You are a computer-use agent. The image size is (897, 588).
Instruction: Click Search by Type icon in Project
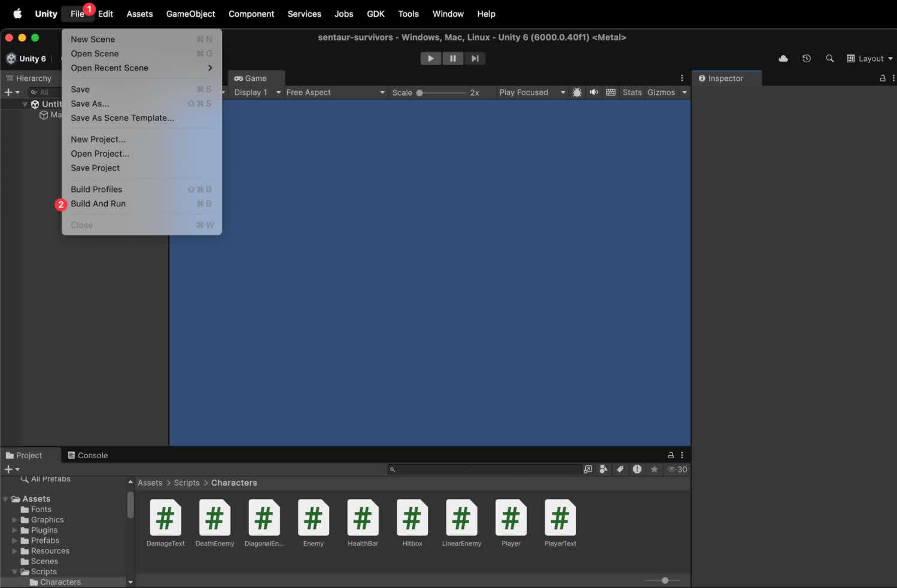(603, 470)
